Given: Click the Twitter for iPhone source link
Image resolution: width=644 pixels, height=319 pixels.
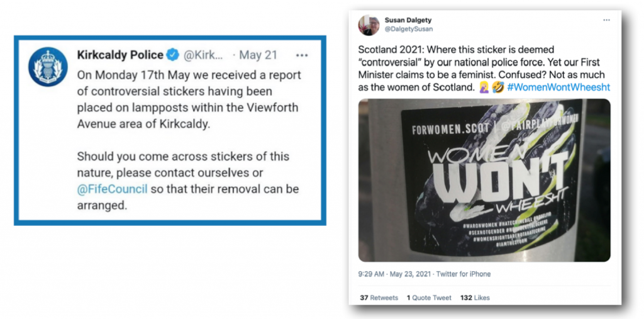Looking at the screenshot, I should (x=465, y=274).
